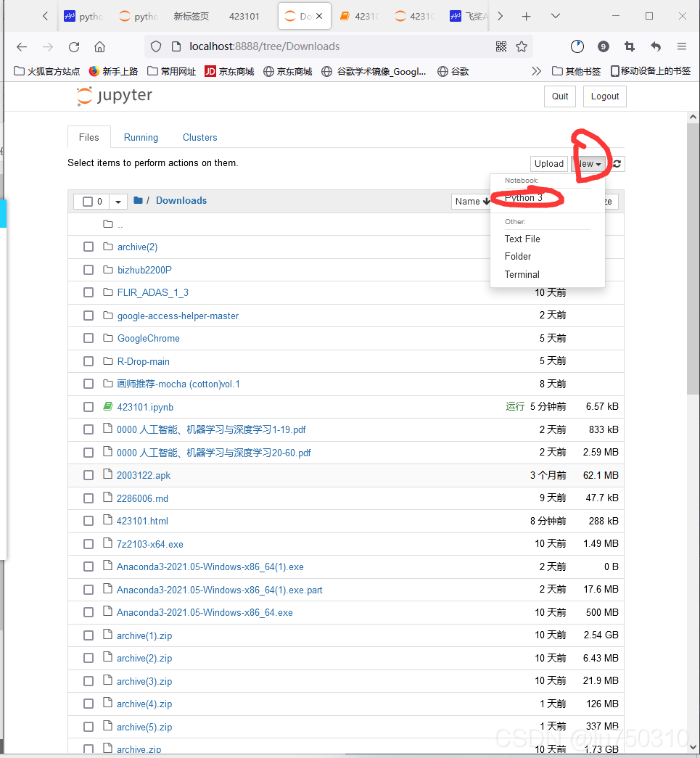Click the root folder icon in breadcrumb
Image resolution: width=700 pixels, height=758 pixels.
click(x=138, y=200)
